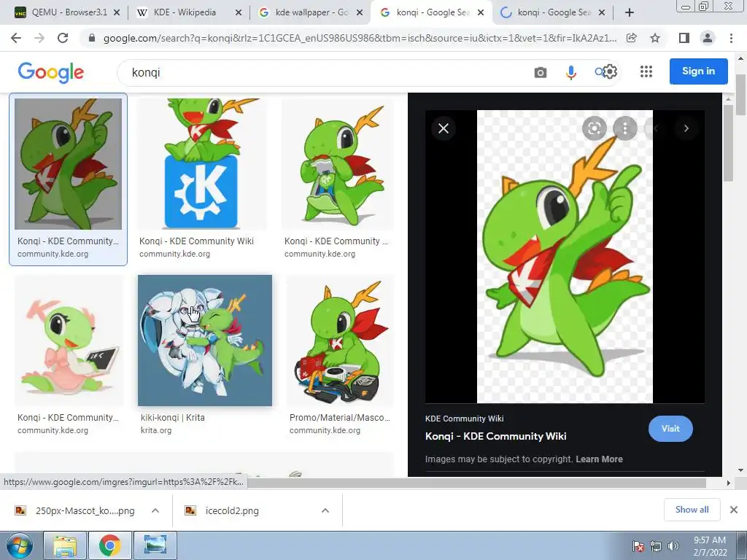Reload the current page

63,38
